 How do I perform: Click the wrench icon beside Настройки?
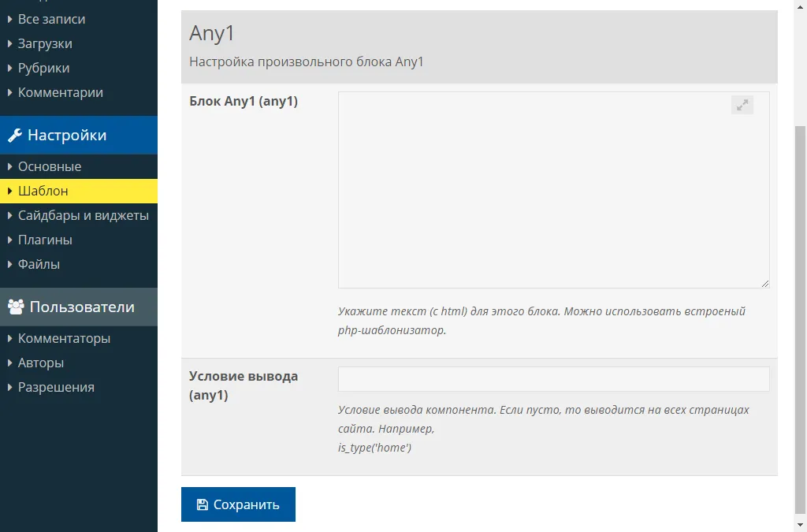[x=14, y=136]
